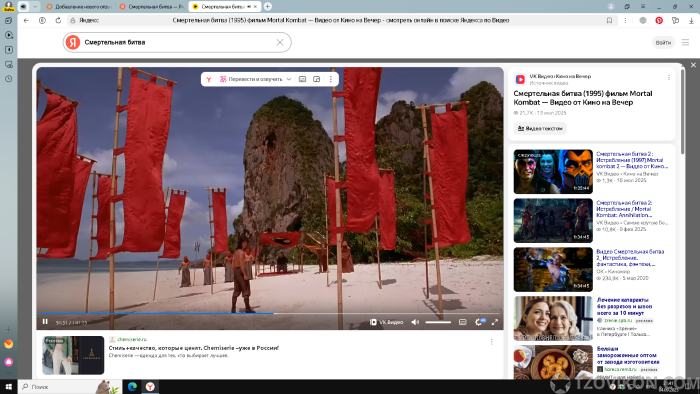Bookmark this page in address bar
700x394 pixels.
pos(609,21)
